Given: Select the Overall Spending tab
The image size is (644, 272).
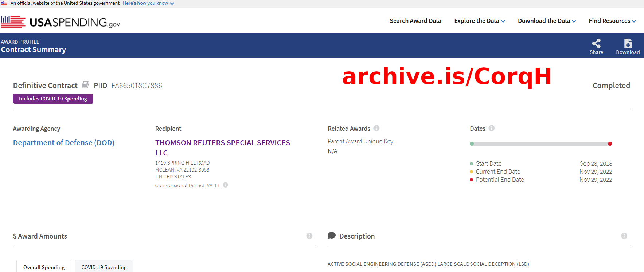Looking at the screenshot, I should point(44,267).
